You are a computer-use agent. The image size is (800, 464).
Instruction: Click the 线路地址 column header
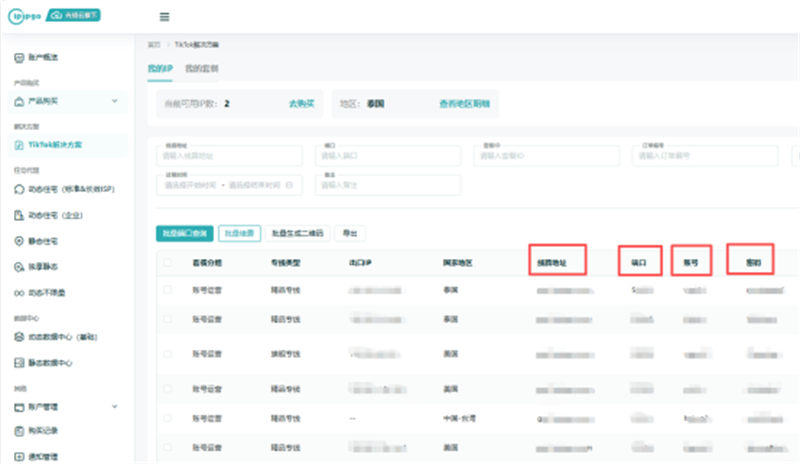pos(552,263)
